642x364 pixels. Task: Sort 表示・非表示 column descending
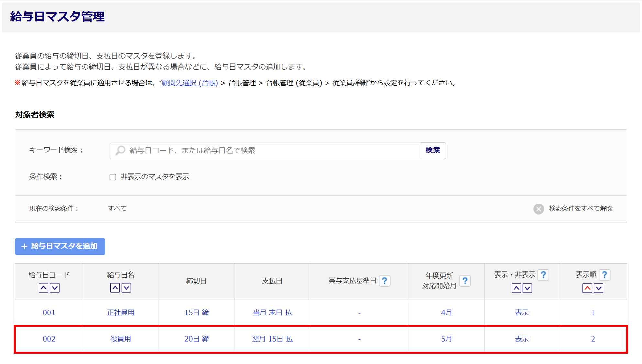pyautogui.click(x=527, y=288)
